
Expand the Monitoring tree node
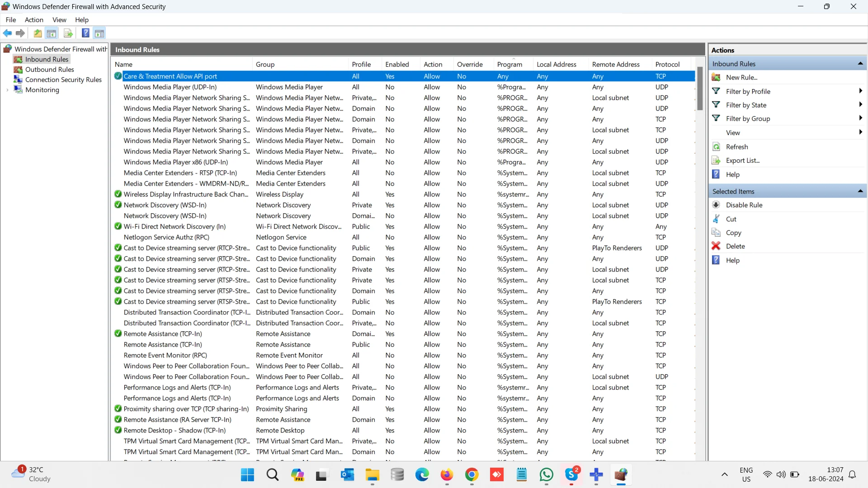[7, 90]
